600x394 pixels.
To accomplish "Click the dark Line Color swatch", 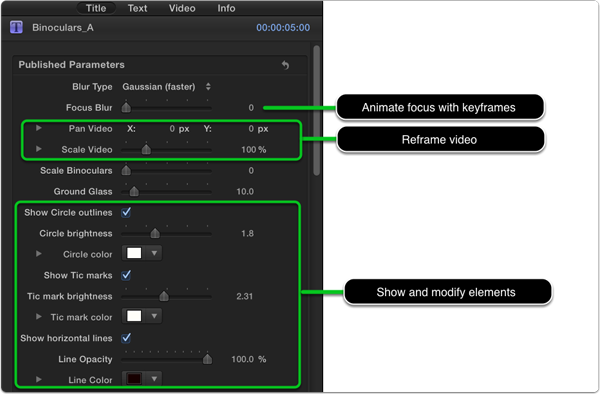I will (134, 379).
